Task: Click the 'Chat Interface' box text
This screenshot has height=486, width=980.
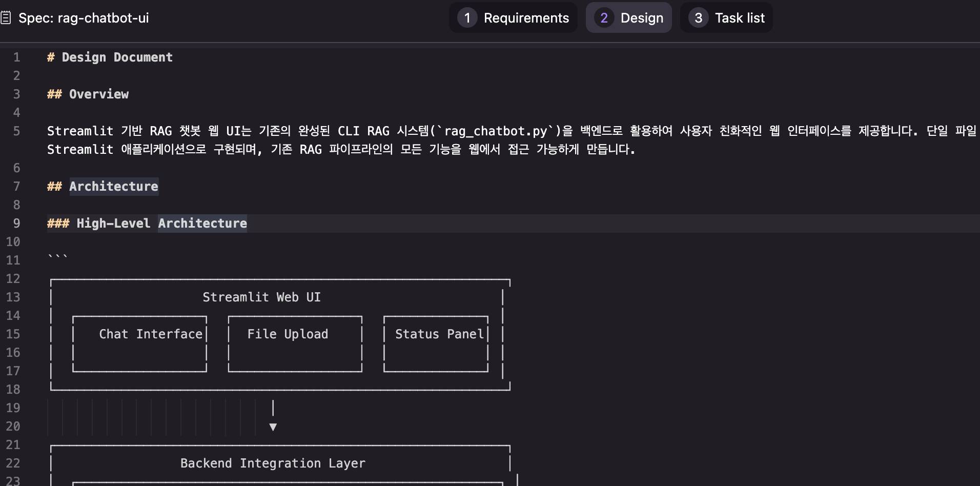Action: point(151,334)
